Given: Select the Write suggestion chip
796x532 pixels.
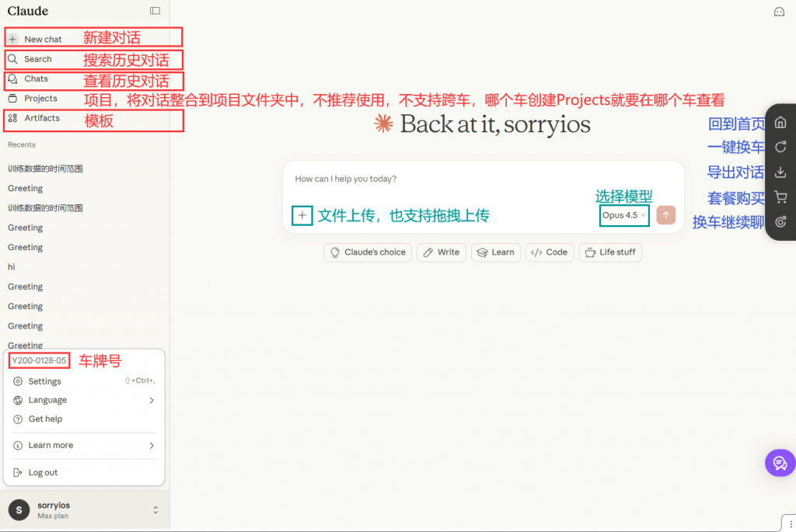Looking at the screenshot, I should click(441, 252).
